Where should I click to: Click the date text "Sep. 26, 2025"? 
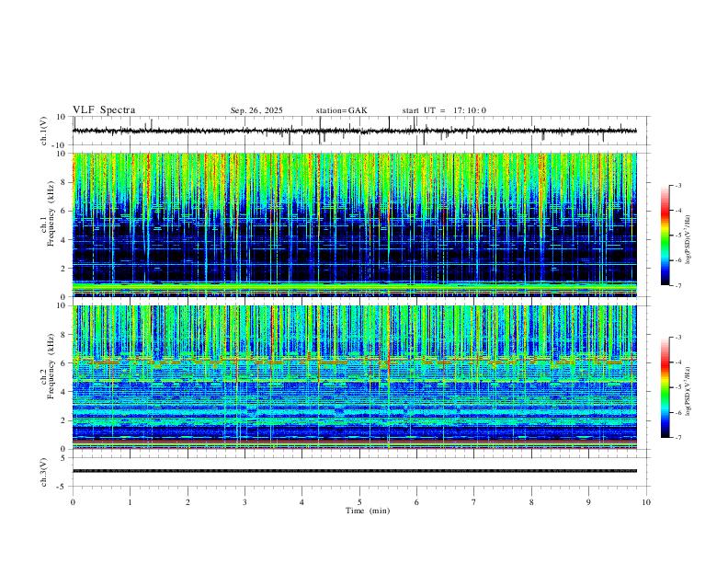click(x=256, y=110)
